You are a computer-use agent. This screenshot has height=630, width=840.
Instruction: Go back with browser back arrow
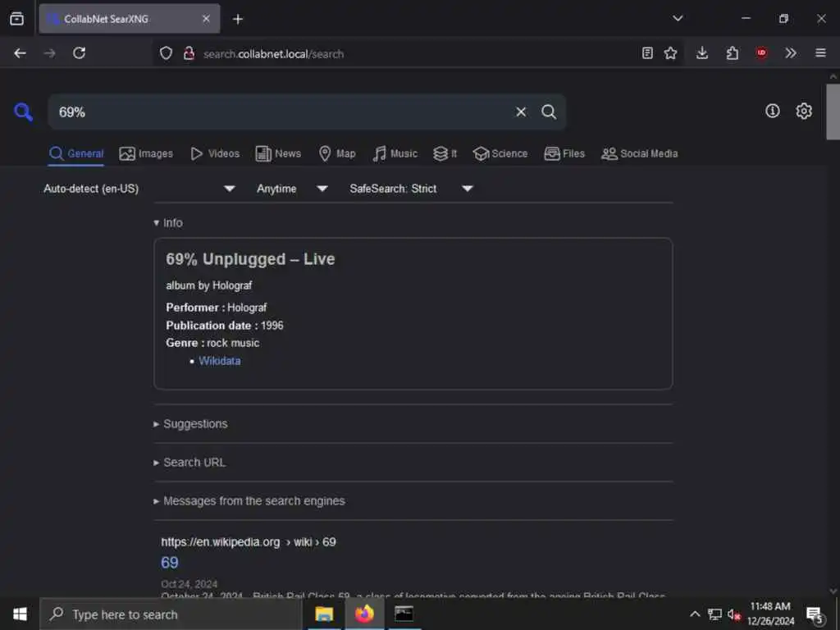(x=21, y=53)
